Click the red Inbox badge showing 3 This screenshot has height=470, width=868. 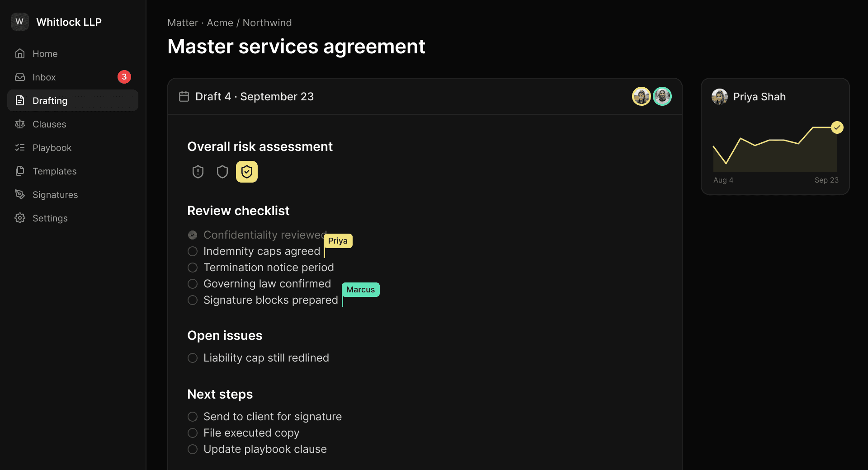click(x=124, y=77)
